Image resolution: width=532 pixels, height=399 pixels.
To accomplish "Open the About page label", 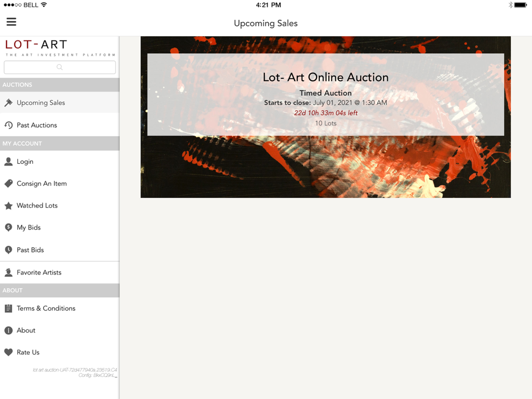I will coord(26,330).
